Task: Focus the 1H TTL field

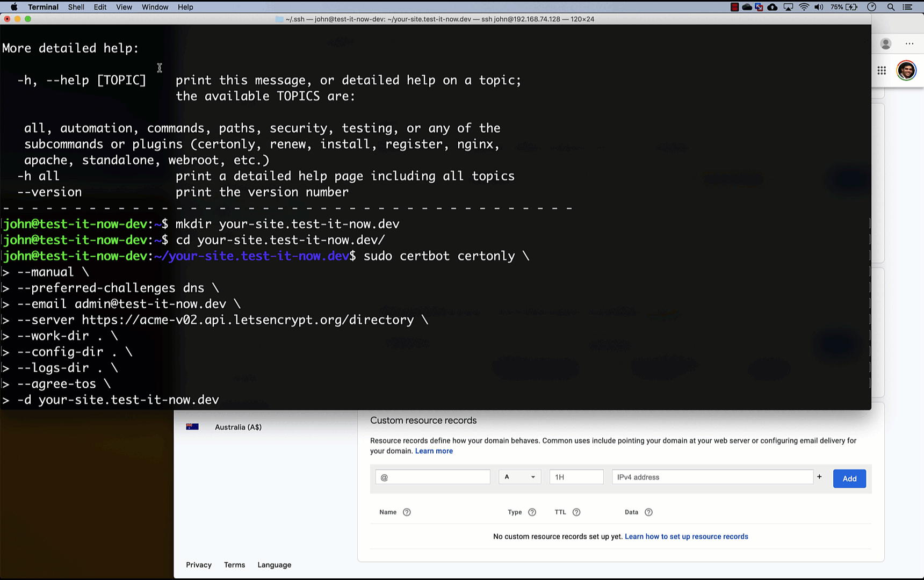Action: tap(576, 477)
